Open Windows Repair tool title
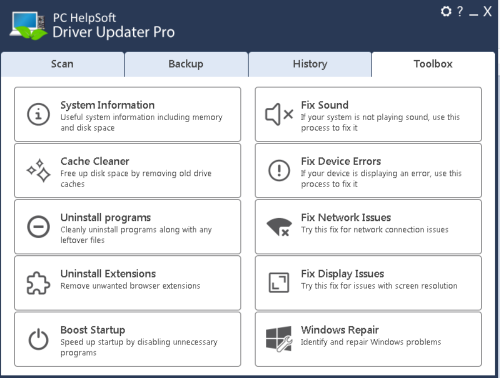 point(340,330)
